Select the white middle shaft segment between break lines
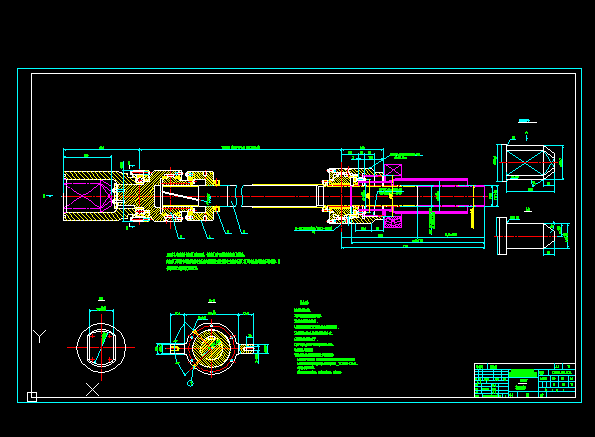 click(x=280, y=196)
